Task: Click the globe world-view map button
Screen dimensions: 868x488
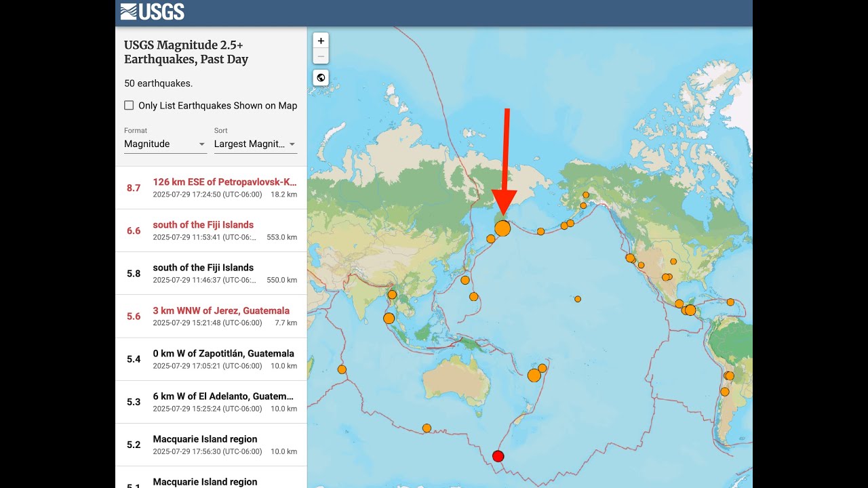Action: (x=321, y=78)
